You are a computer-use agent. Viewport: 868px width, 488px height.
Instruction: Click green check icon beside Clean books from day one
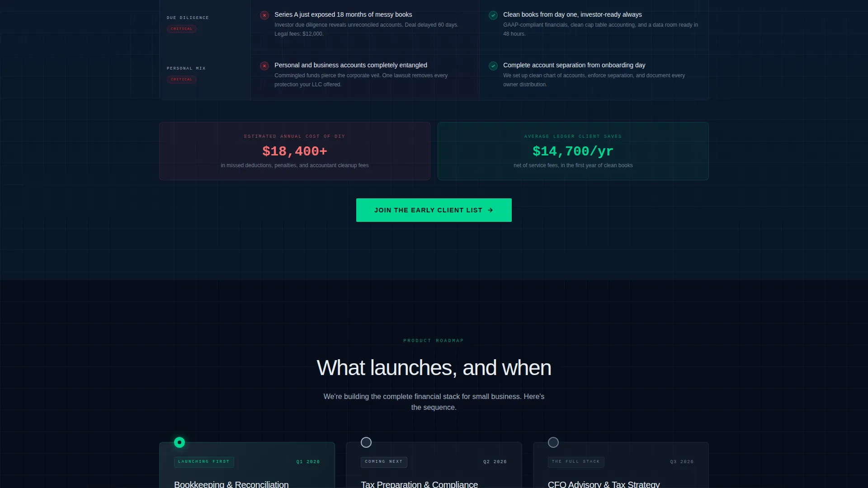(x=493, y=15)
